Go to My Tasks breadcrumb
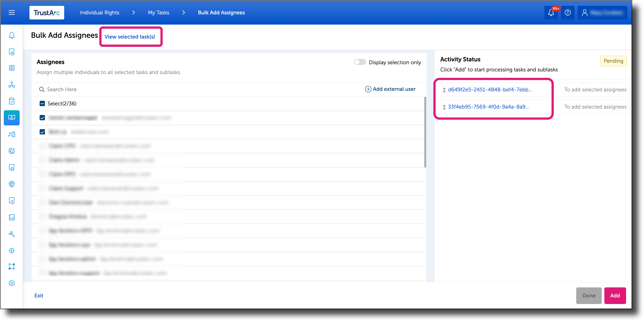644x321 pixels. [x=159, y=12]
